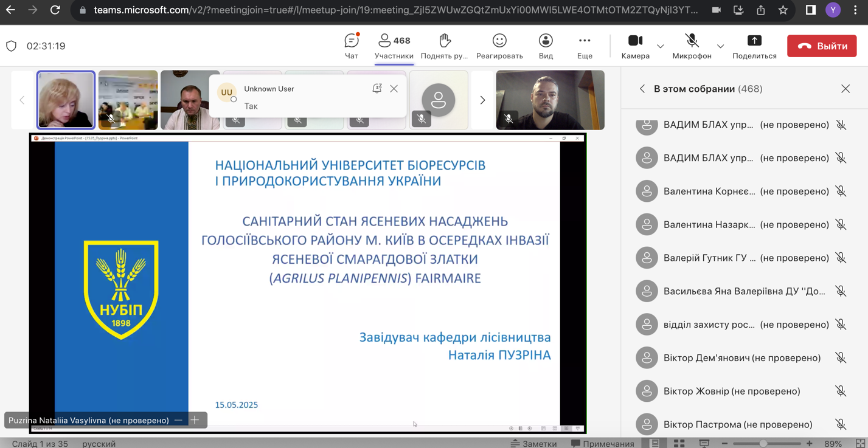Image resolution: width=868 pixels, height=448 pixels.
Task: Open Примечания comments in status bar
Action: [x=603, y=444]
